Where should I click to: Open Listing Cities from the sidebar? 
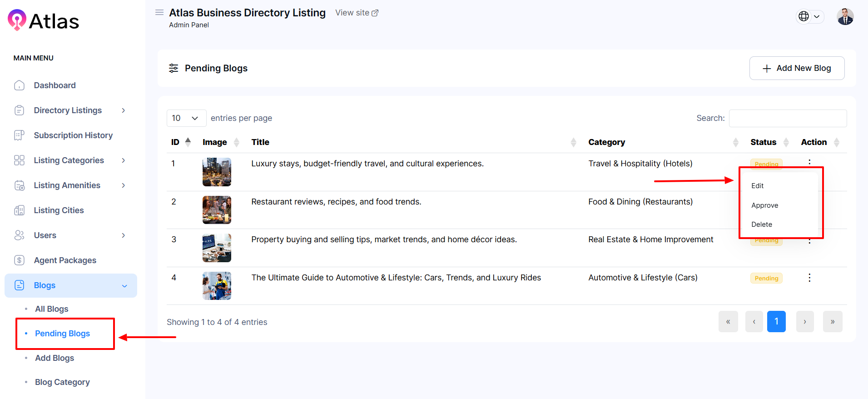point(59,210)
